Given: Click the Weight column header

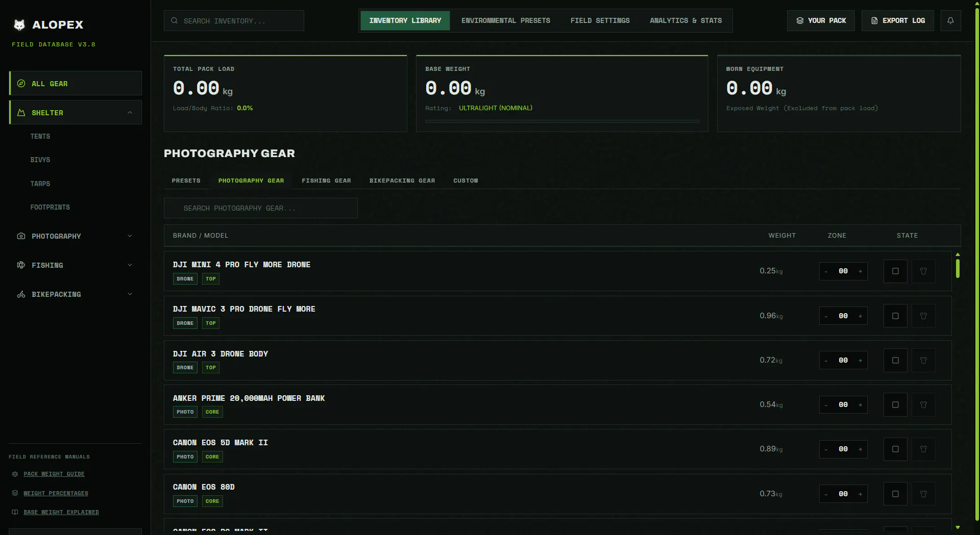Looking at the screenshot, I should click(782, 236).
